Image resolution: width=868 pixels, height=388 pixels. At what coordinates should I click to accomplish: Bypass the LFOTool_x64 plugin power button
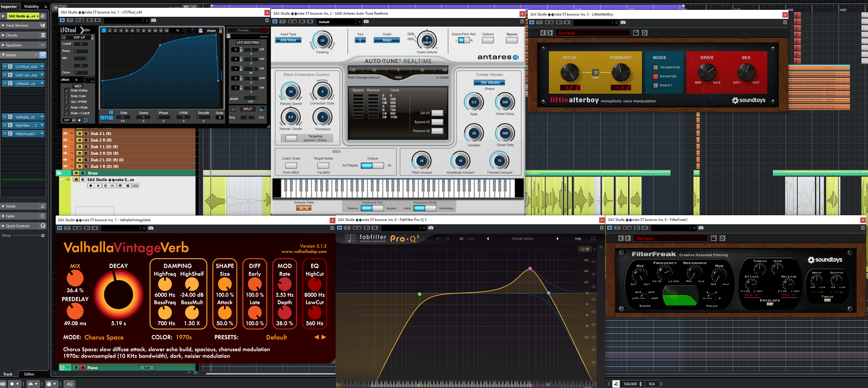click(62, 21)
